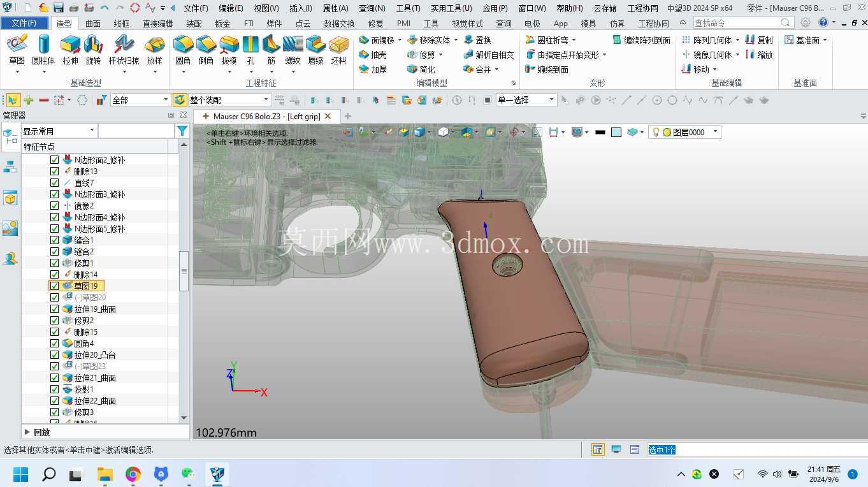Apply the 圆角 fillet tool
The width and height of the screenshot is (868, 487).
tap(183, 50)
